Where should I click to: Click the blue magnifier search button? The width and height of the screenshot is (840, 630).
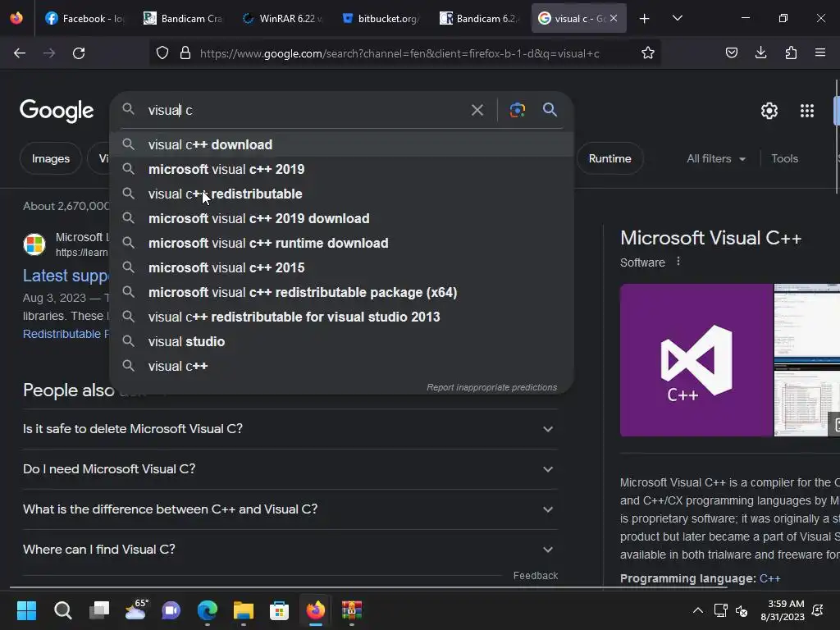550,110
